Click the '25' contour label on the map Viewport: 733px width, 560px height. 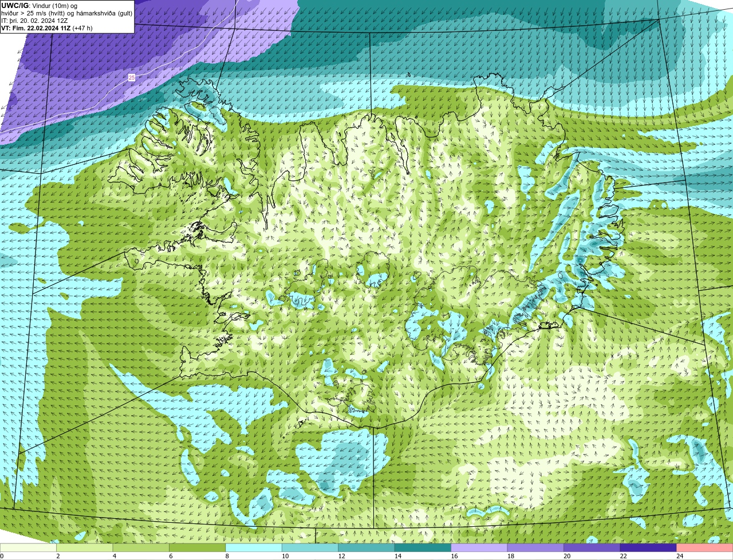pyautogui.click(x=132, y=77)
